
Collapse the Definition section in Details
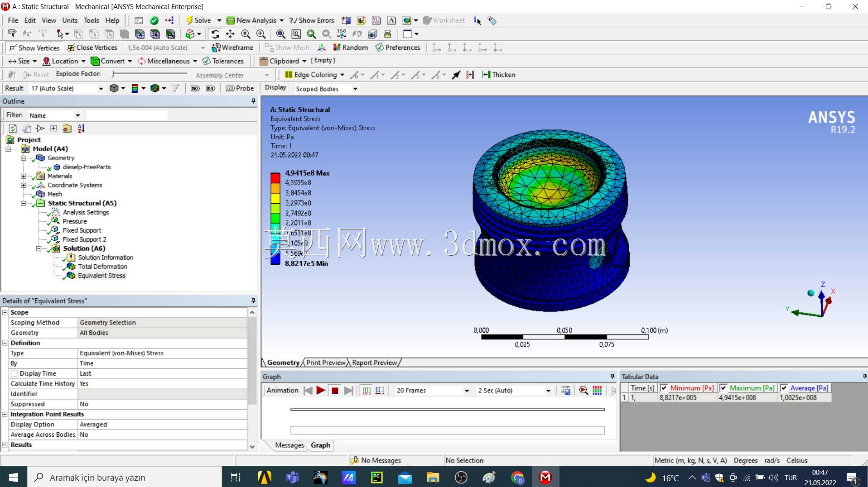point(5,343)
